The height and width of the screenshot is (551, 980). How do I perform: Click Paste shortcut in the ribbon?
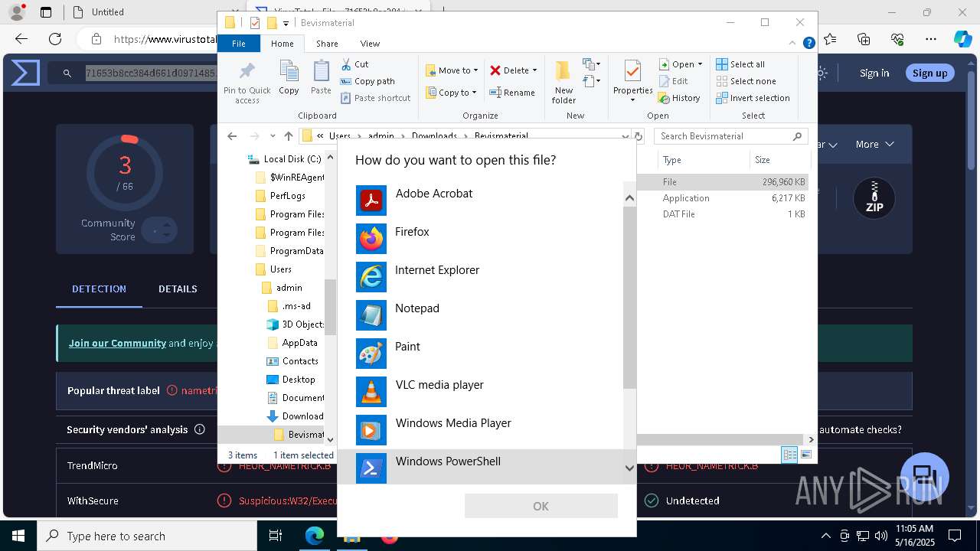click(x=375, y=98)
